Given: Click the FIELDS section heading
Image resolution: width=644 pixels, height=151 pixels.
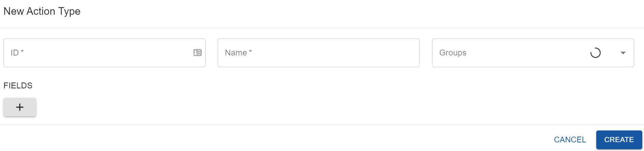Looking at the screenshot, I should pos(18,86).
